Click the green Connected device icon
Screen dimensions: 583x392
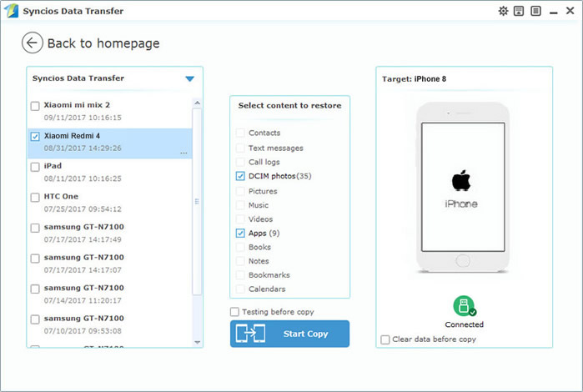tap(465, 306)
